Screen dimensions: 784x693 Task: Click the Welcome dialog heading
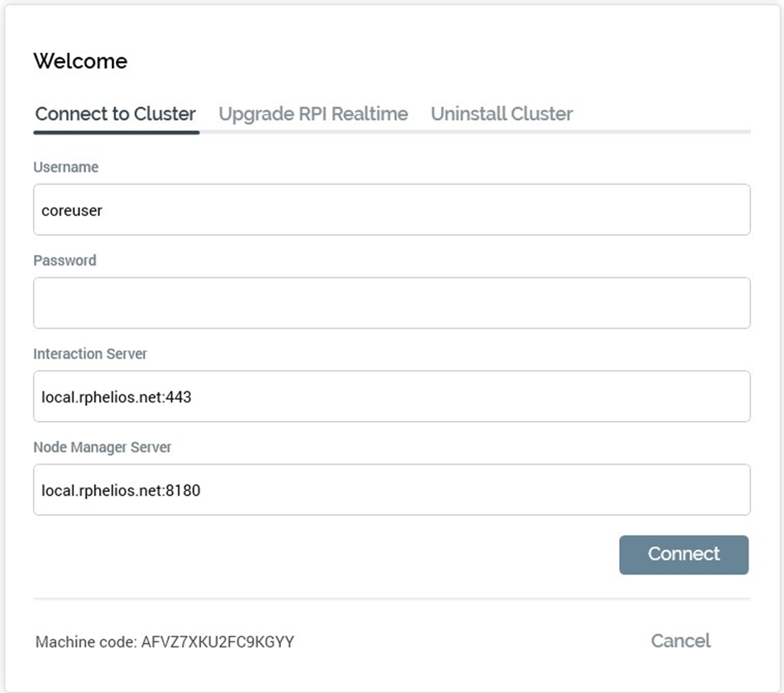(x=80, y=61)
